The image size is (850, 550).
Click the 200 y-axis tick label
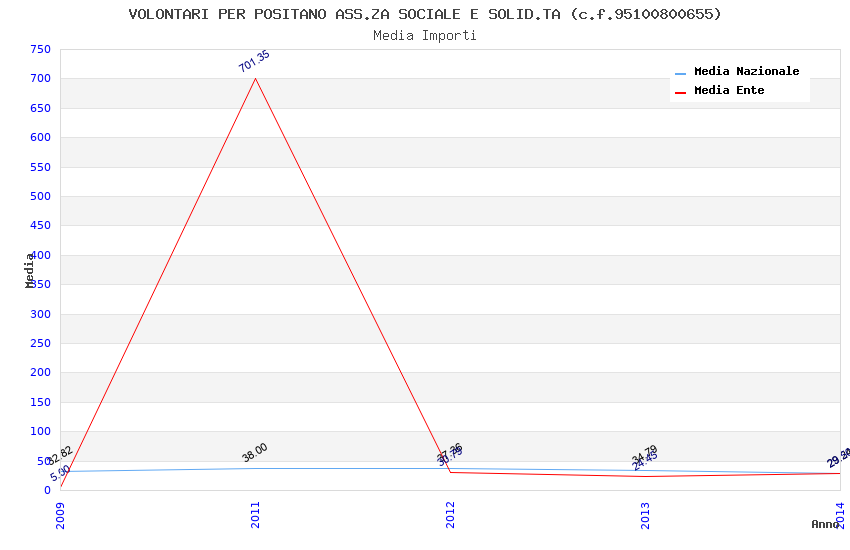tap(41, 372)
